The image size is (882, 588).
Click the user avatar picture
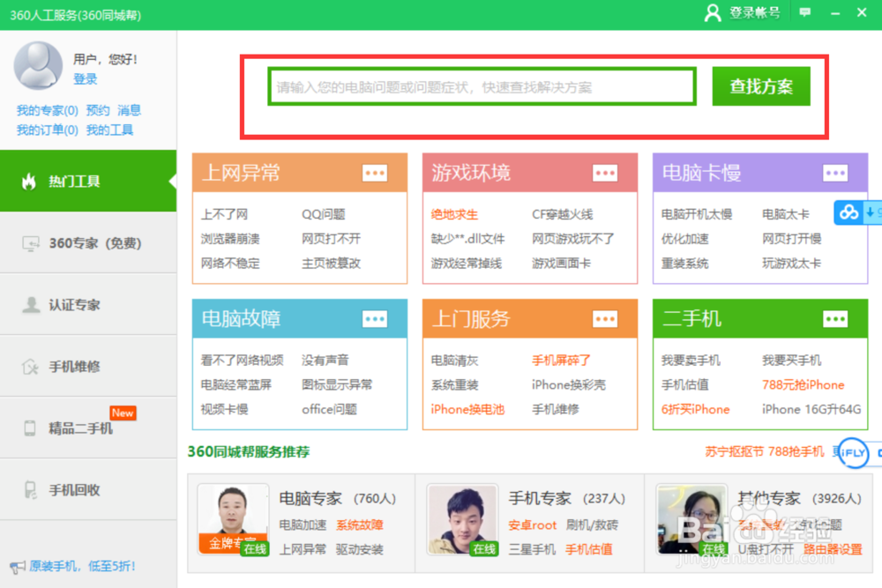point(38,65)
